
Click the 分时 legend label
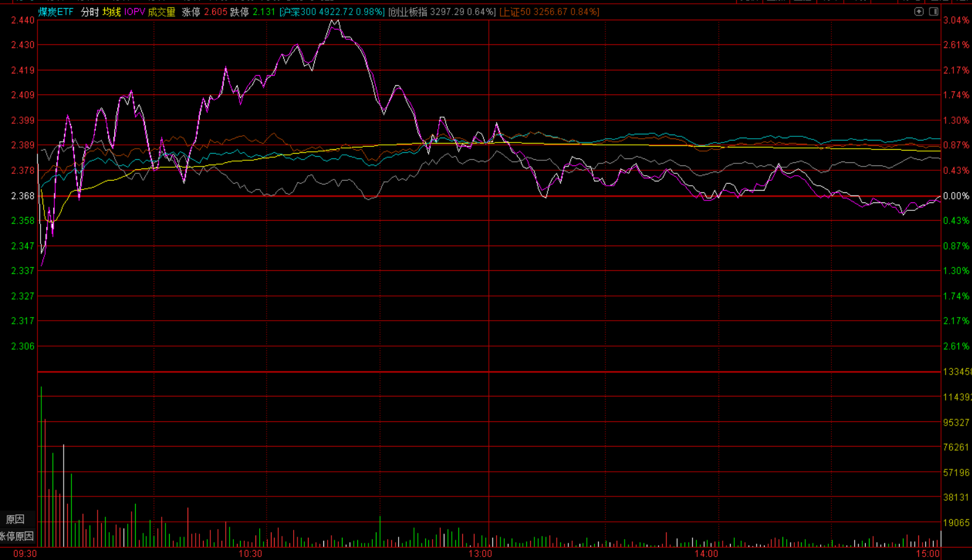point(89,12)
